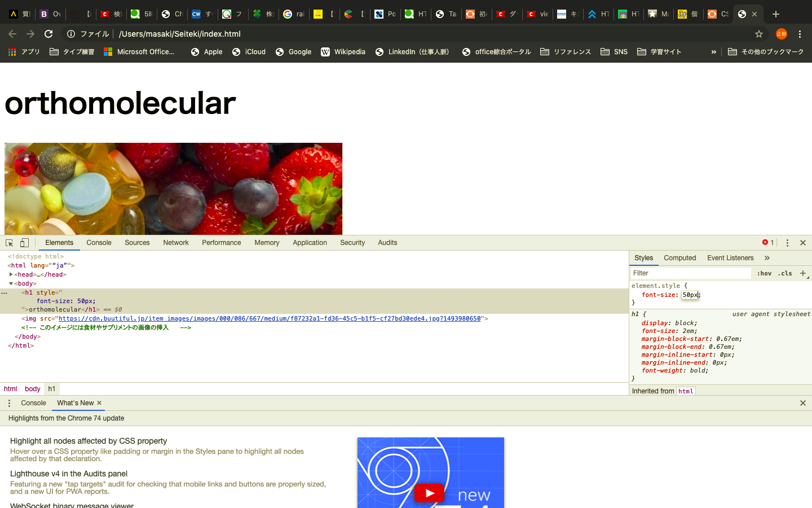
Task: Show more Styles pane tabs chevron
Action: [x=767, y=258]
